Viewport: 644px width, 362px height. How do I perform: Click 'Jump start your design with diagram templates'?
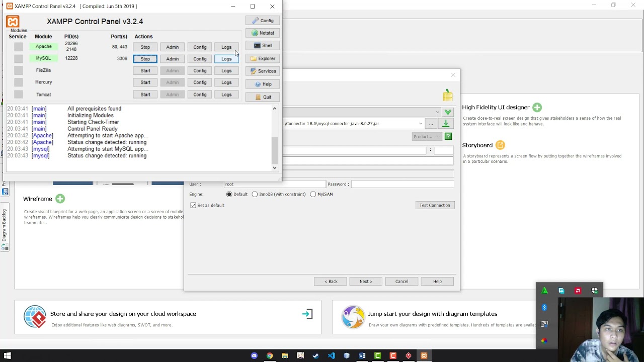coord(432,314)
